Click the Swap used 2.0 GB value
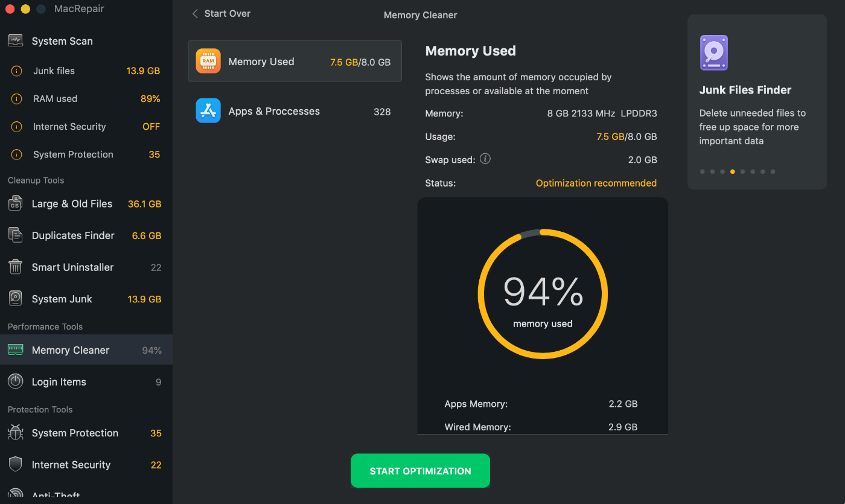Screen dimensions: 845x504 (x=642, y=160)
